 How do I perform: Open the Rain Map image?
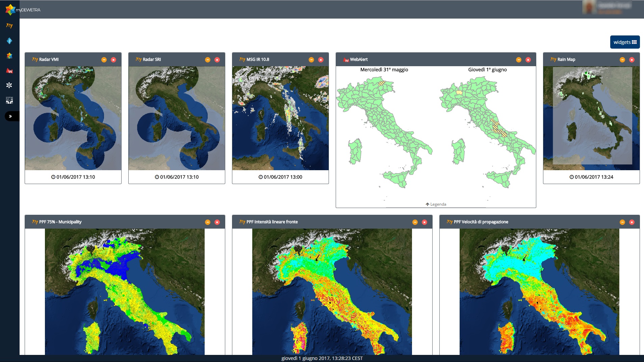pos(591,118)
